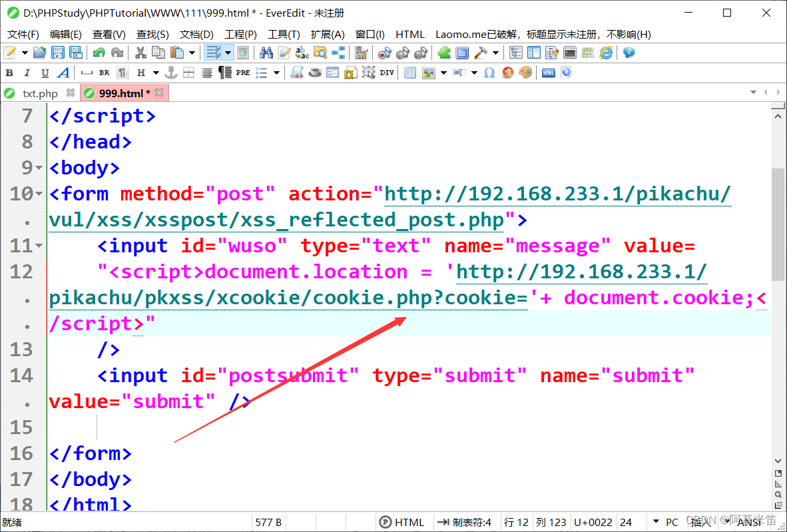
Task: Click the command window console icon
Action: coord(570,53)
